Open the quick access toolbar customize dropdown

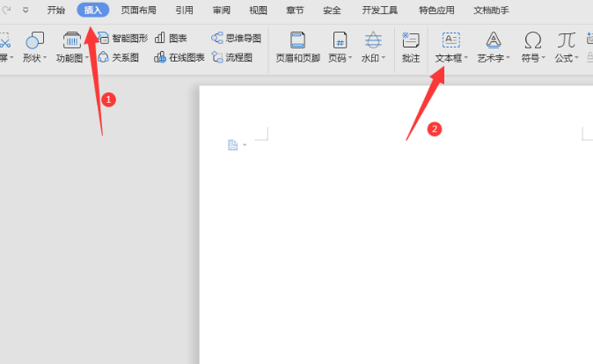(26, 11)
